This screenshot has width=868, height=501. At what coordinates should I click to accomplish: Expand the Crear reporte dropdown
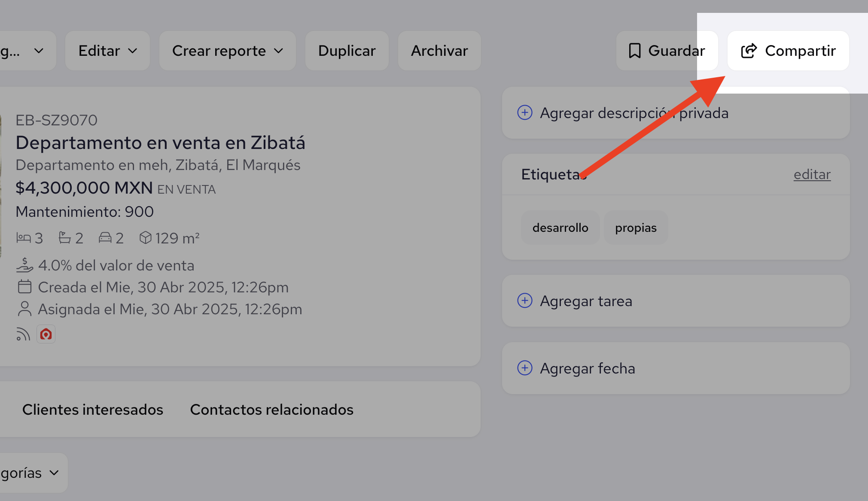pos(227,51)
